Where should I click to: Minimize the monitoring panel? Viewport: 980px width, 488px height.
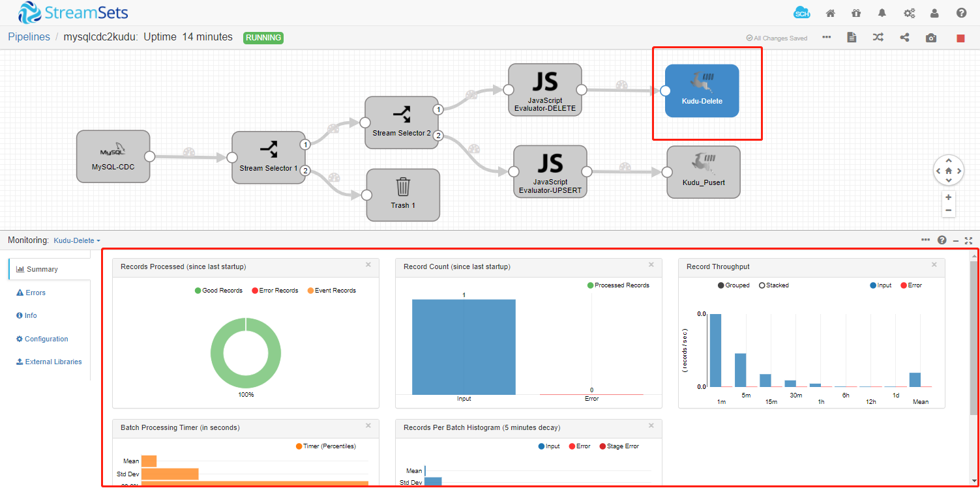click(x=956, y=240)
